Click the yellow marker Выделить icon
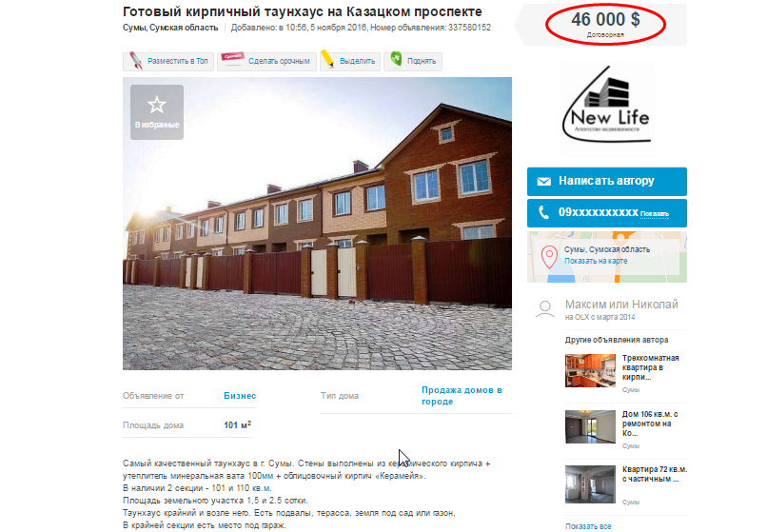The image size is (767, 532). 327,59
